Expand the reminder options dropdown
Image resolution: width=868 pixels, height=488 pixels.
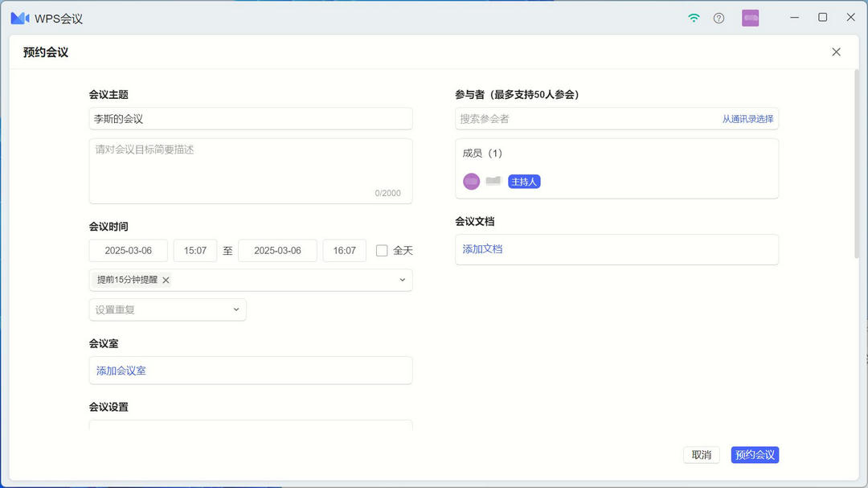click(403, 280)
